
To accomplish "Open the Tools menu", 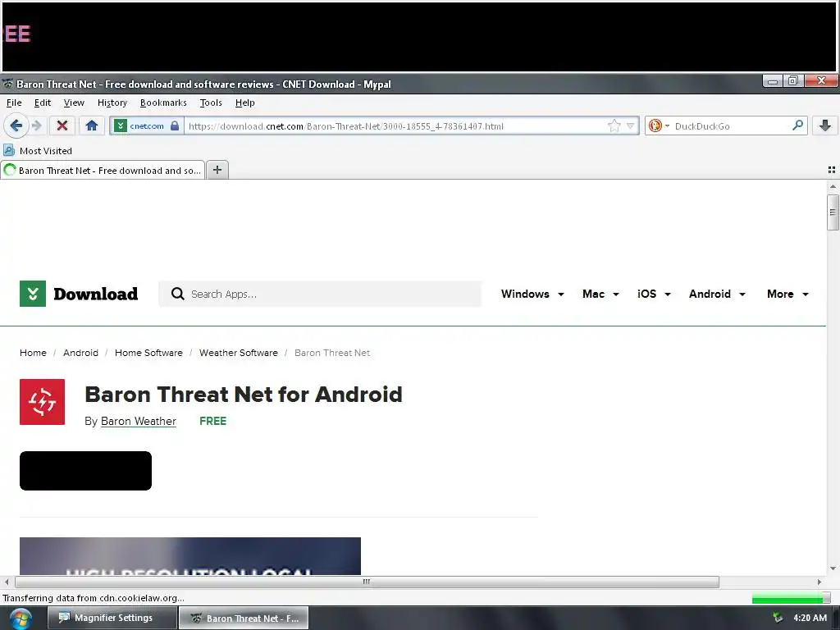I will coord(211,103).
